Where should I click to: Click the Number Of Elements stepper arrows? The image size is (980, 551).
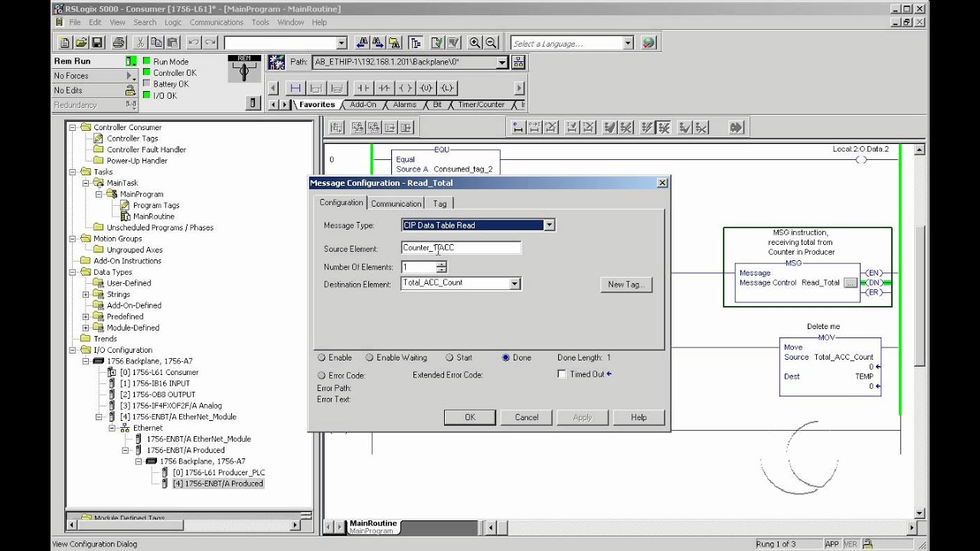(x=441, y=267)
